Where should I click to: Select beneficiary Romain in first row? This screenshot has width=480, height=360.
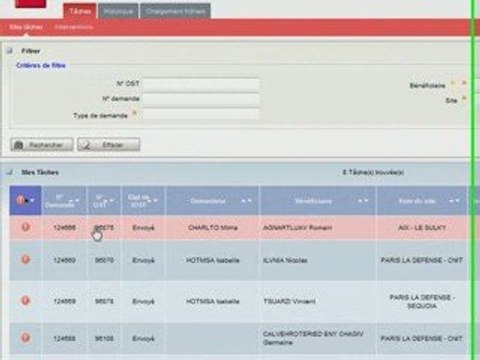coord(297,228)
